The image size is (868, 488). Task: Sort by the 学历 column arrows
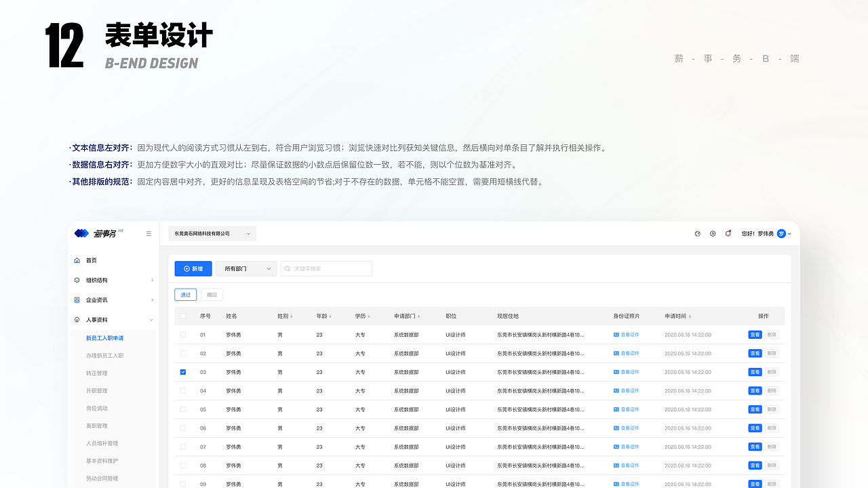[369, 317]
